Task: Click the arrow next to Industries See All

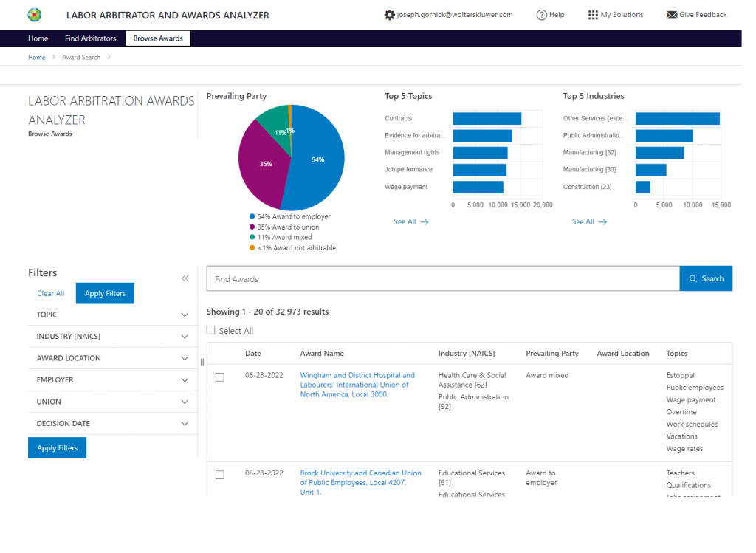Action: pos(602,222)
